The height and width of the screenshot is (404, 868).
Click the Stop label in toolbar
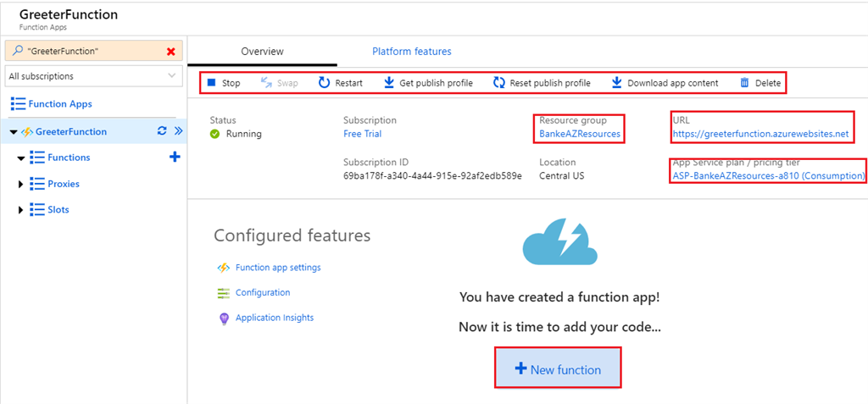tap(231, 84)
